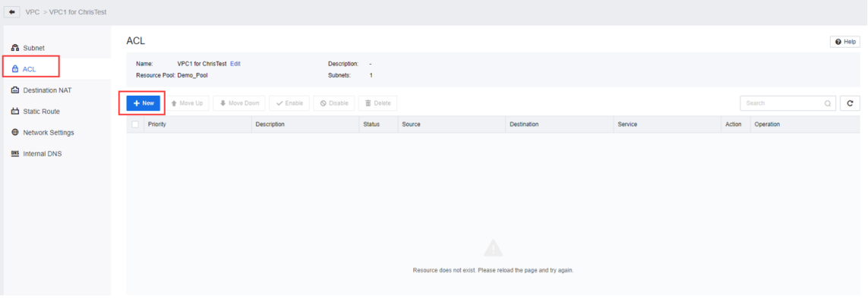Create a new ACL rule
This screenshot has width=868, height=299.
[x=144, y=103]
